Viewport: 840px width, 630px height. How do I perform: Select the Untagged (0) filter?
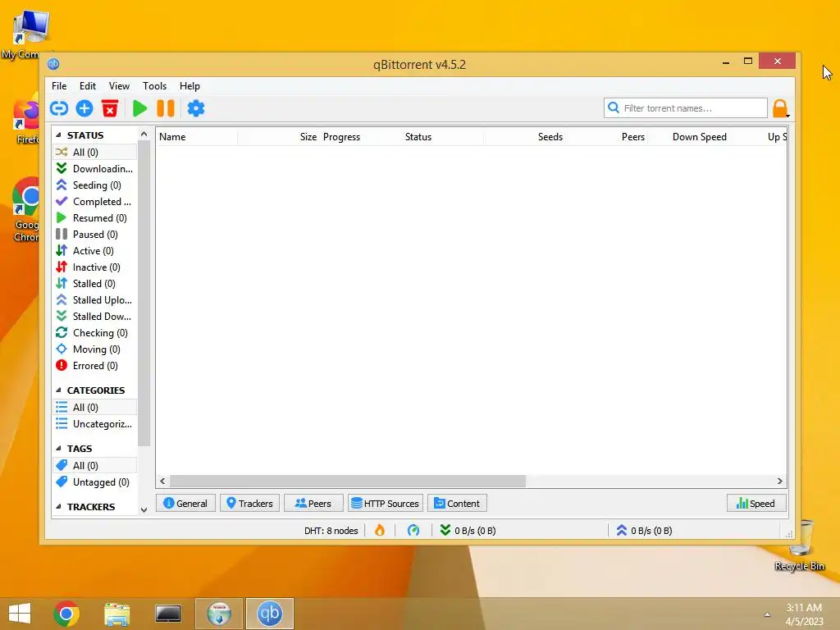95,482
